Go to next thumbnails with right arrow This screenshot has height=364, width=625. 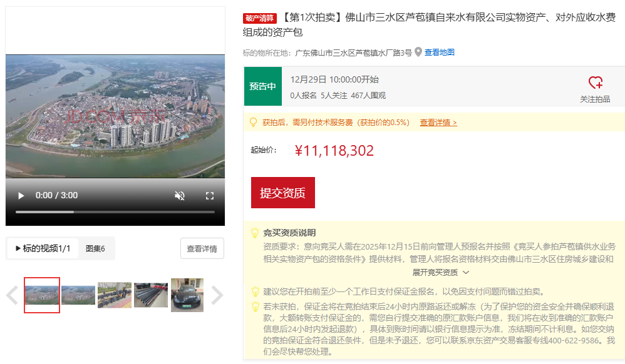point(217,295)
